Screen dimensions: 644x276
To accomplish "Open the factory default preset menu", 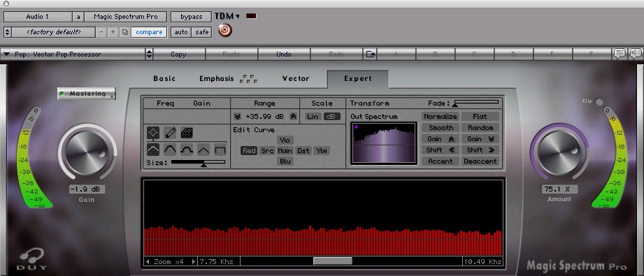I will click(54, 32).
